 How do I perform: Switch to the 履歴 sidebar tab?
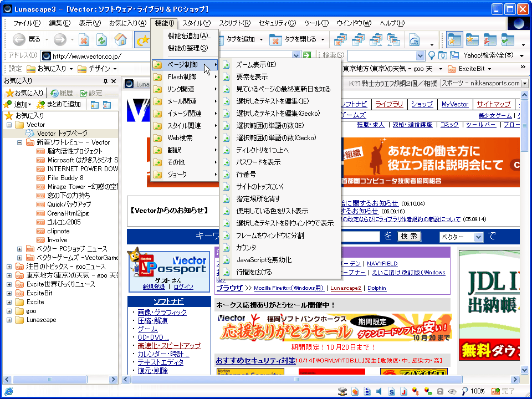62,93
